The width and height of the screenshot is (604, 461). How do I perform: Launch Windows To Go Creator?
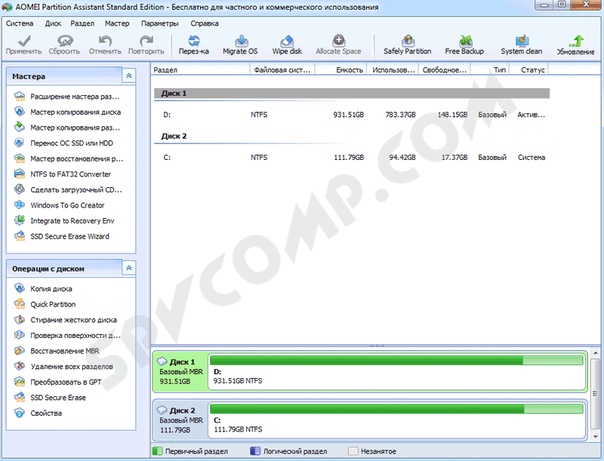click(x=59, y=205)
